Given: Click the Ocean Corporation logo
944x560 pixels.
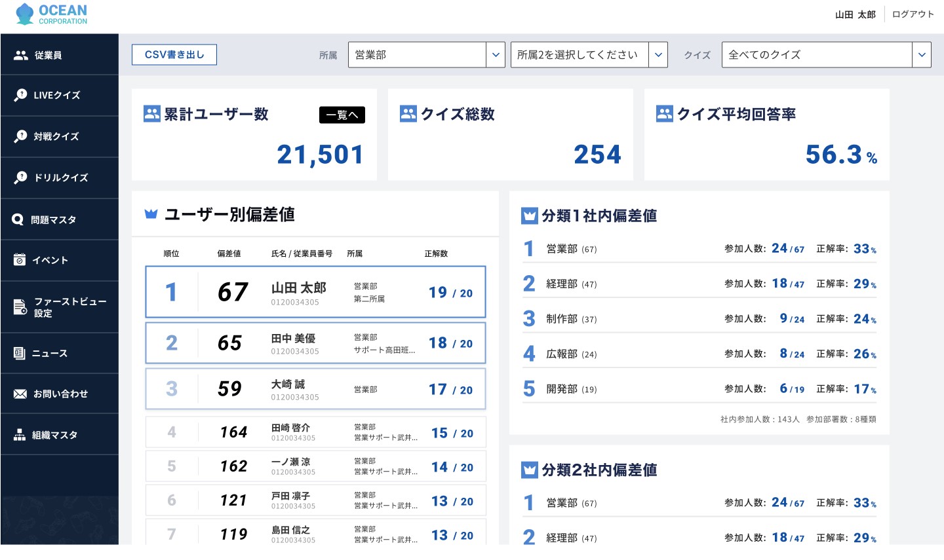Looking at the screenshot, I should (51, 14).
